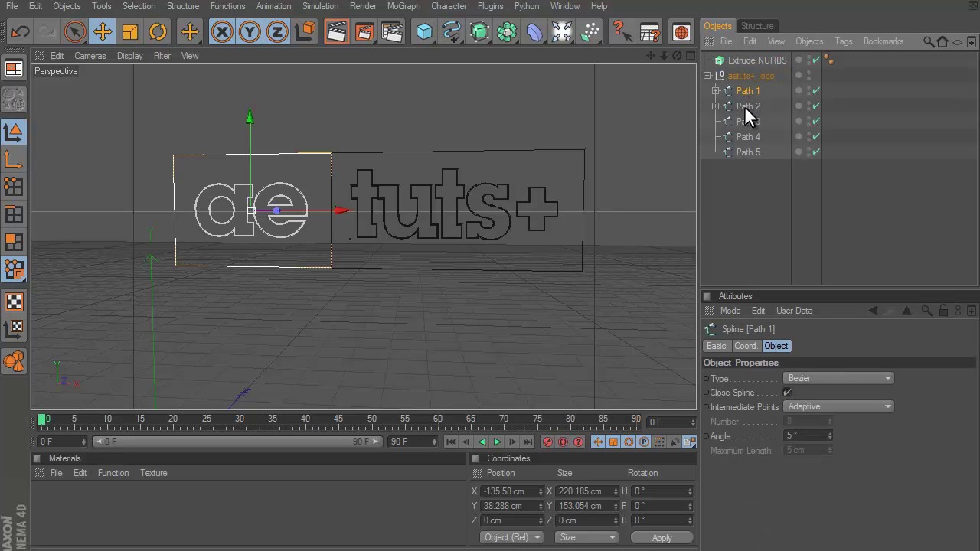Viewport: 980px width, 551px height.
Task: Activate the Rotate tool
Action: 158,32
